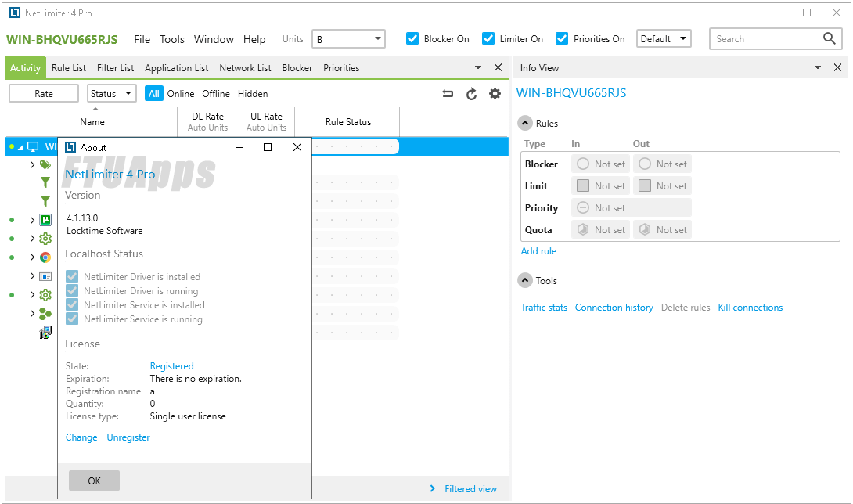Click the Kill connections link
The height and width of the screenshot is (504, 853).
coord(750,308)
